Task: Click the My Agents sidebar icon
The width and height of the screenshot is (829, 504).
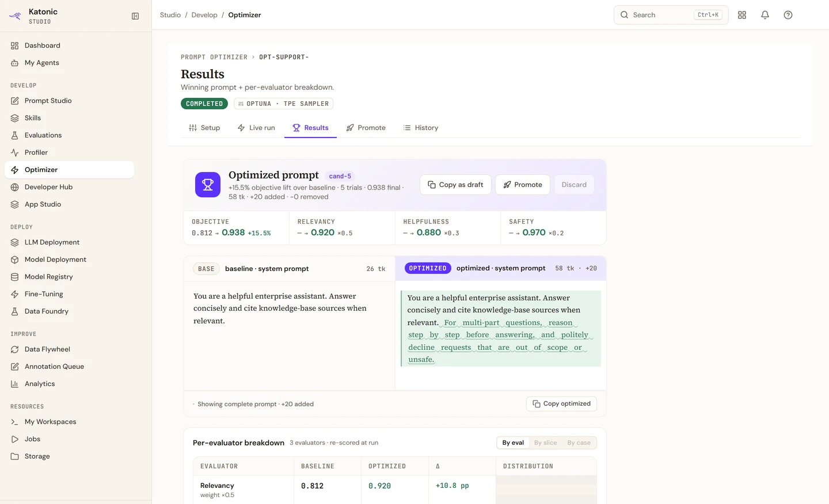Action: [15, 63]
